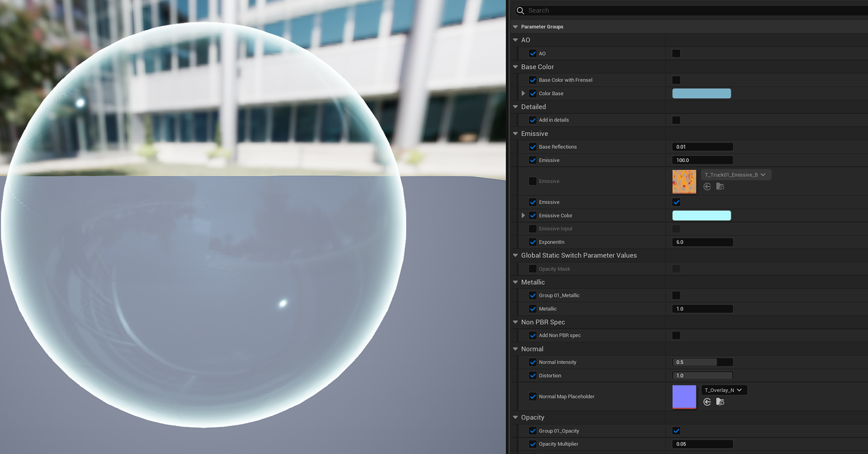Collapse Global Static Switch Parameter Values
The image size is (868, 454).
tap(515, 255)
